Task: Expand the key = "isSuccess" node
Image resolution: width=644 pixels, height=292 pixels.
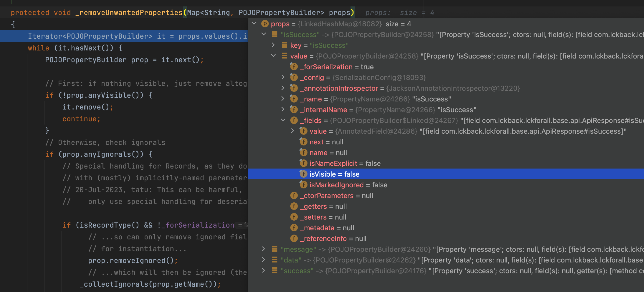Action: (273, 45)
